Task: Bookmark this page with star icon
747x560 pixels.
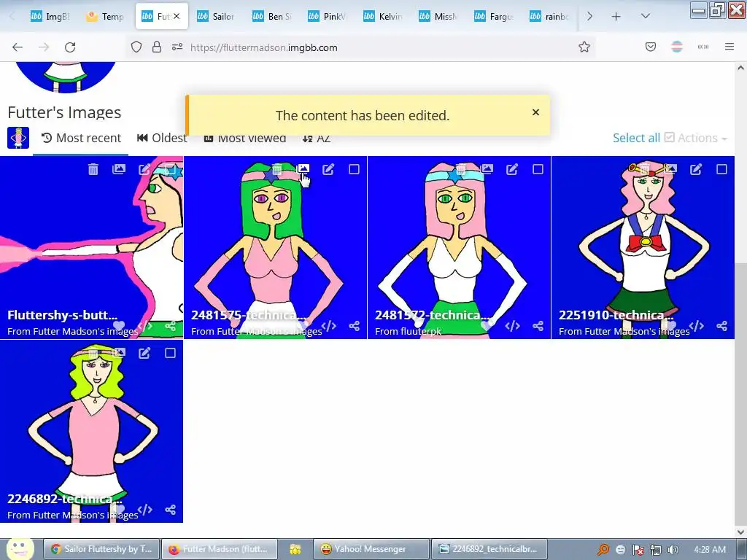Action: pyautogui.click(x=584, y=47)
